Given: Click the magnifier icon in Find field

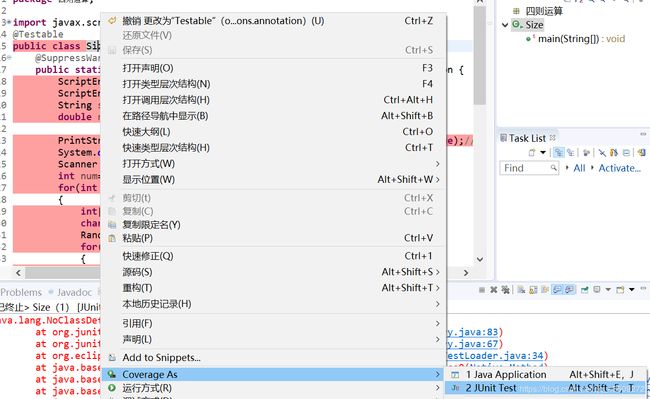Looking at the screenshot, I should point(554,167).
